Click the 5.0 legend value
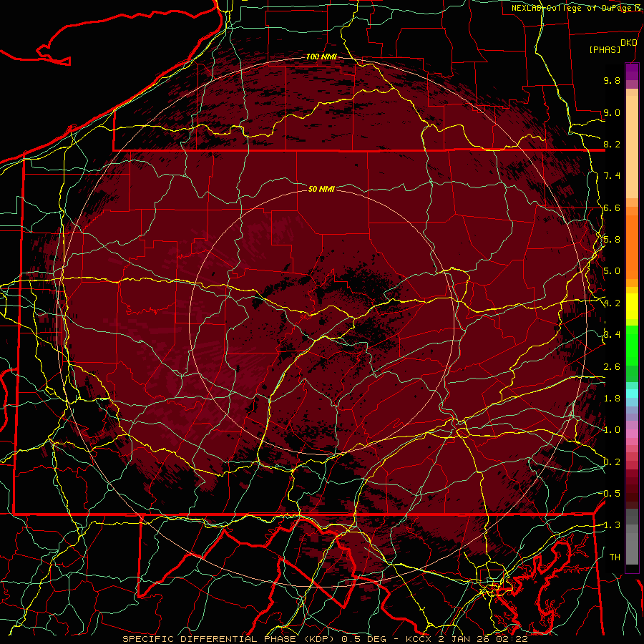This screenshot has height=644, width=644. click(x=612, y=271)
